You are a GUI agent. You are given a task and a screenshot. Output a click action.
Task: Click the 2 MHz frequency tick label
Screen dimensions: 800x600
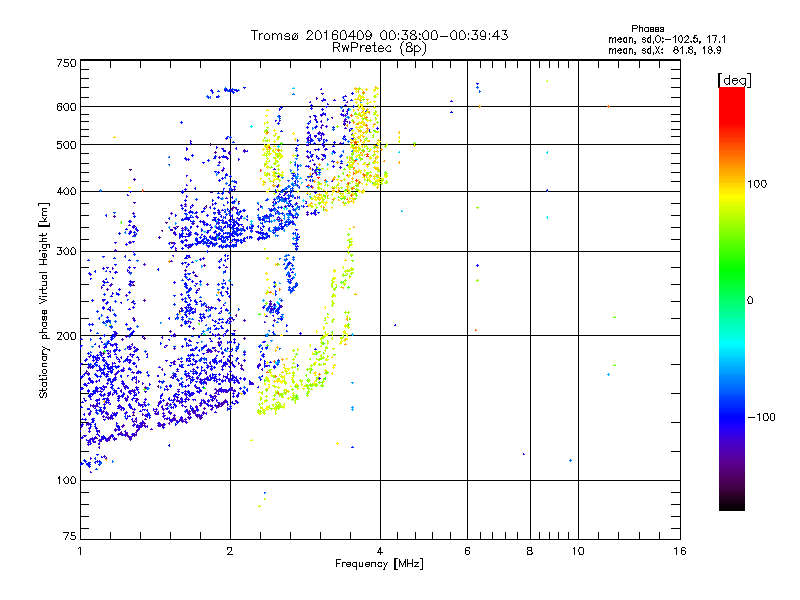(230, 551)
